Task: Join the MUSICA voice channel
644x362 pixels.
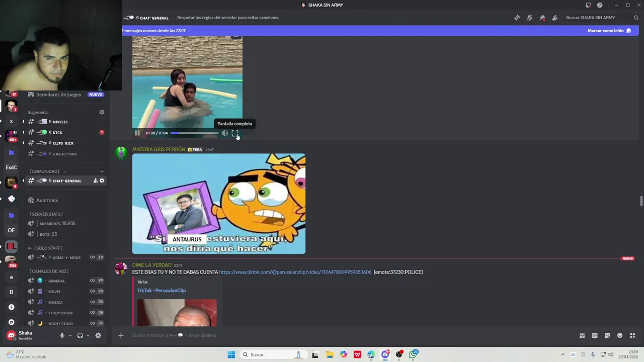Action: point(65,302)
